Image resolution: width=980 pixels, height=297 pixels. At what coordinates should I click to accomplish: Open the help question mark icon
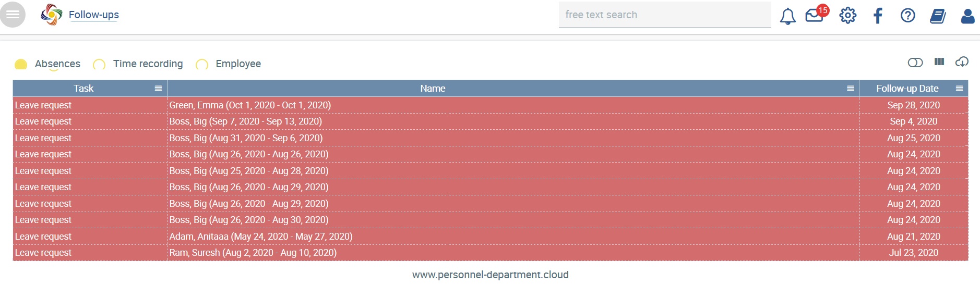907,16
